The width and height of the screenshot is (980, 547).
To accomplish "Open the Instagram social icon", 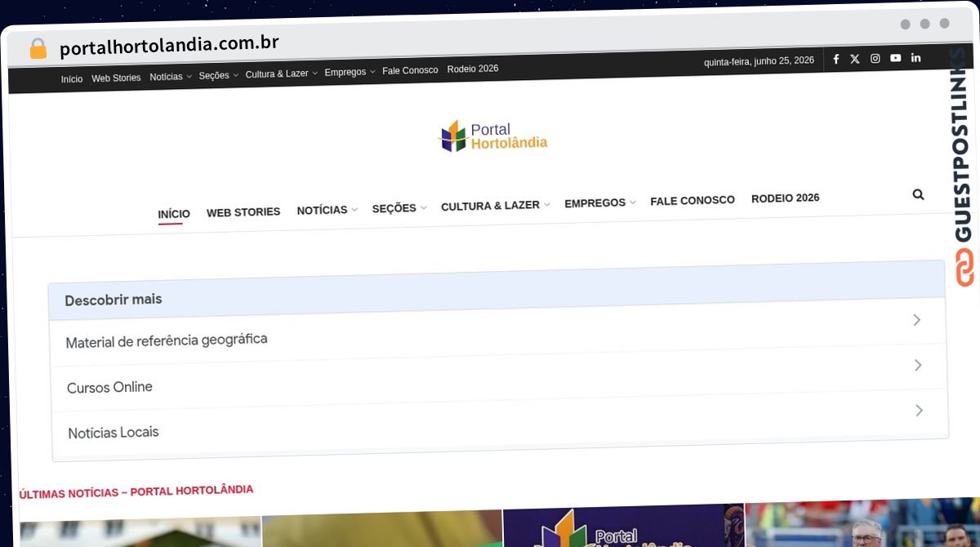I will pos(875,58).
